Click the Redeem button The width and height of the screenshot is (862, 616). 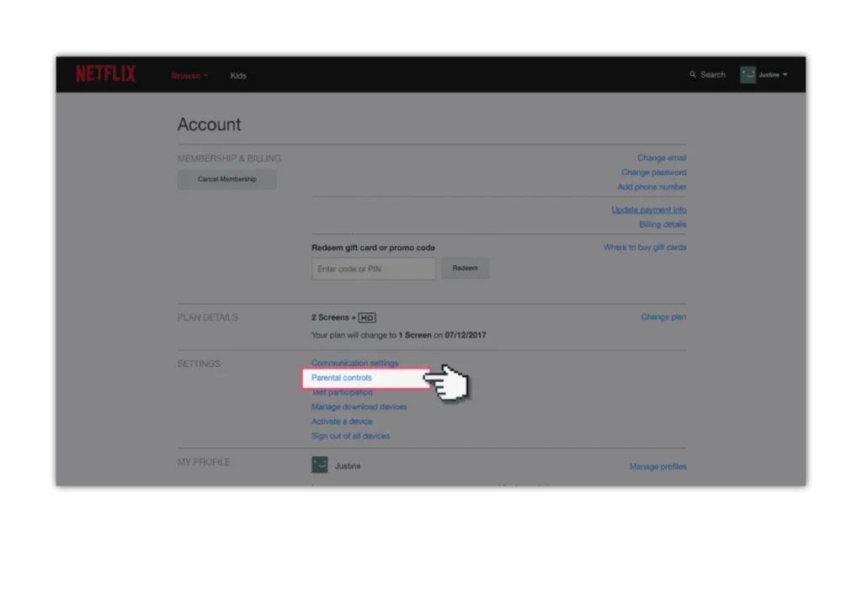[x=465, y=268]
